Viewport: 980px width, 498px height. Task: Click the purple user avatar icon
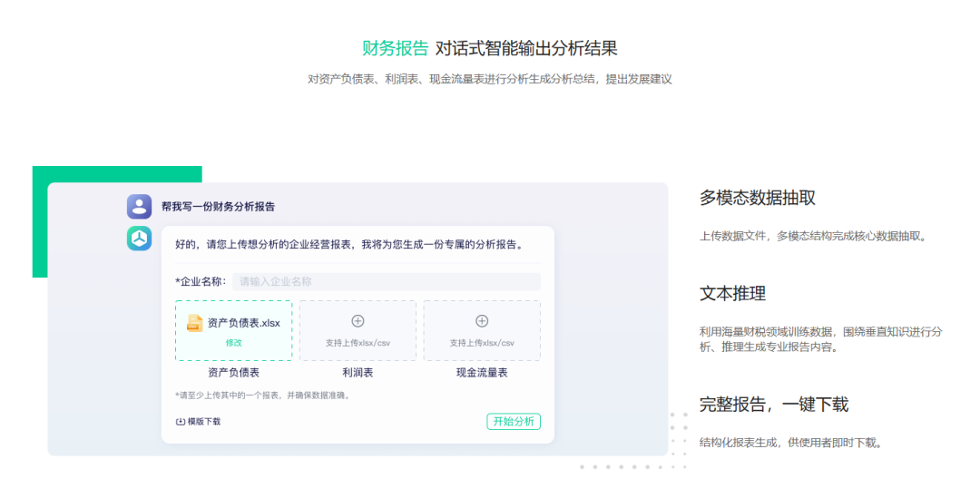pos(139,207)
